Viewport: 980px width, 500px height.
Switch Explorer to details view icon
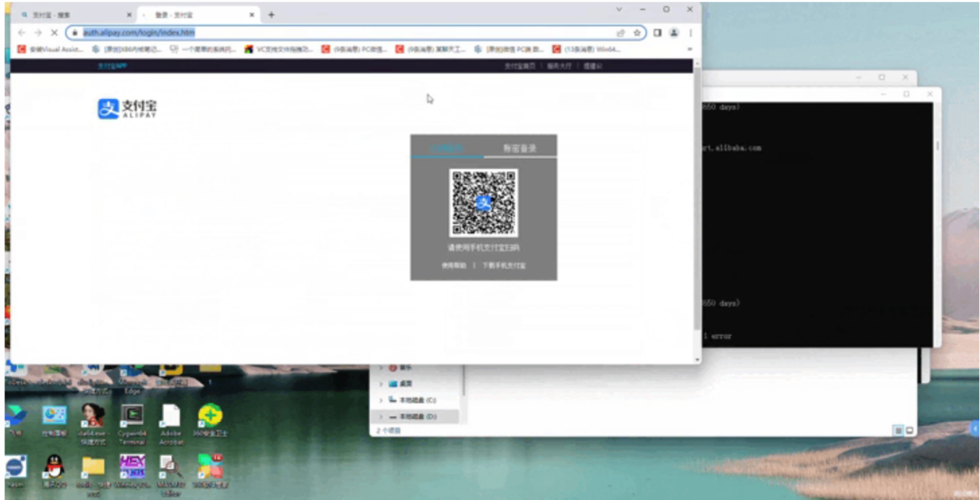[x=898, y=431]
